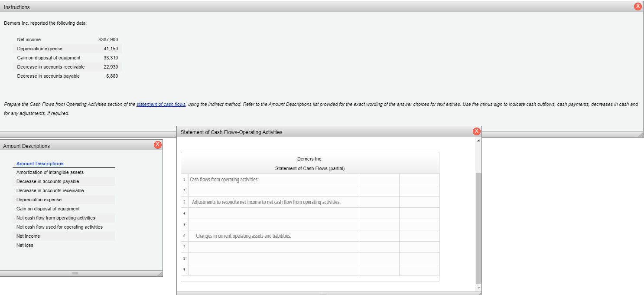Click the description field in row 5
Viewport: 644px width, 295px height.
pyautogui.click(x=273, y=225)
